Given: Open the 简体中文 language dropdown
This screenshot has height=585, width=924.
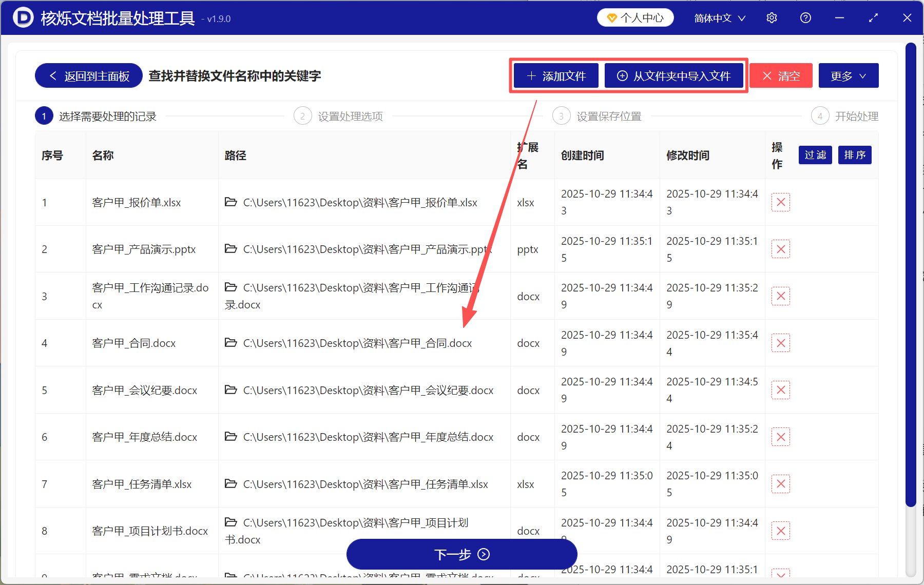Looking at the screenshot, I should pos(719,17).
